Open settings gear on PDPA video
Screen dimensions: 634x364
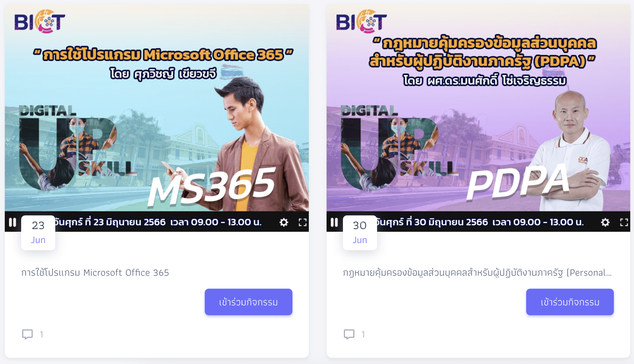605,223
